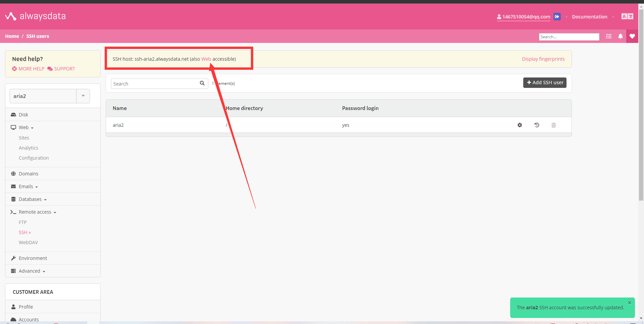This screenshot has height=324, width=644.
Task: Select SSH under Remote access
Action: 24,232
